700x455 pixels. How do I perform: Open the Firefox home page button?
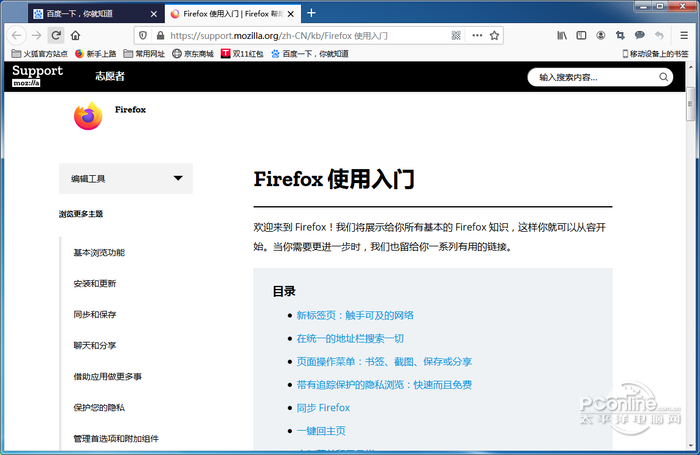[75, 35]
